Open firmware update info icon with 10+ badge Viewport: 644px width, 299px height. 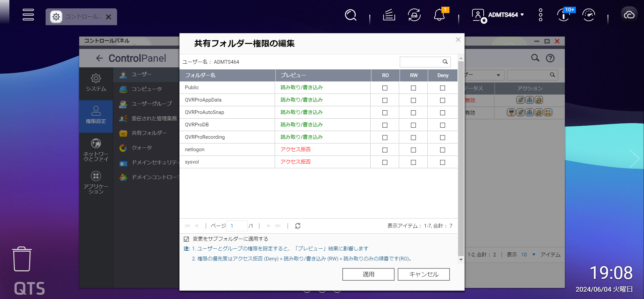[564, 15]
